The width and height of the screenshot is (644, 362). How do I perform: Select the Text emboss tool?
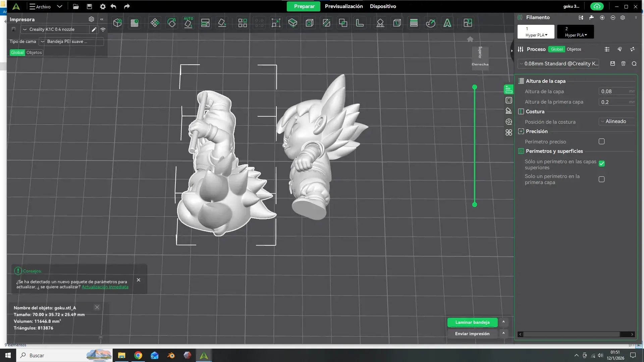(x=447, y=23)
